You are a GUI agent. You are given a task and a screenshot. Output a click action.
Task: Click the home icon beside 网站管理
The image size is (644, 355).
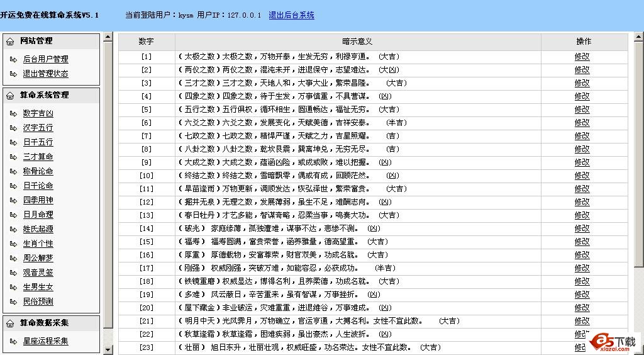coord(11,42)
